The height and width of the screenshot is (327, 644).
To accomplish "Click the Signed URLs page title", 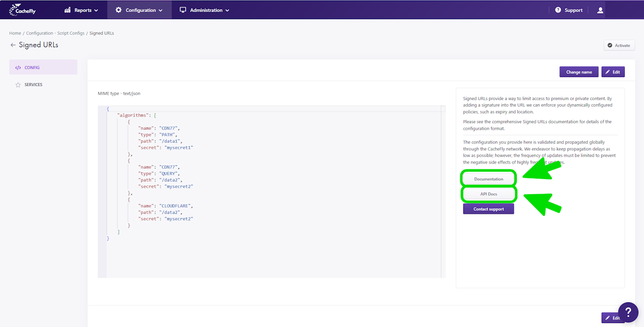I will click(x=39, y=45).
